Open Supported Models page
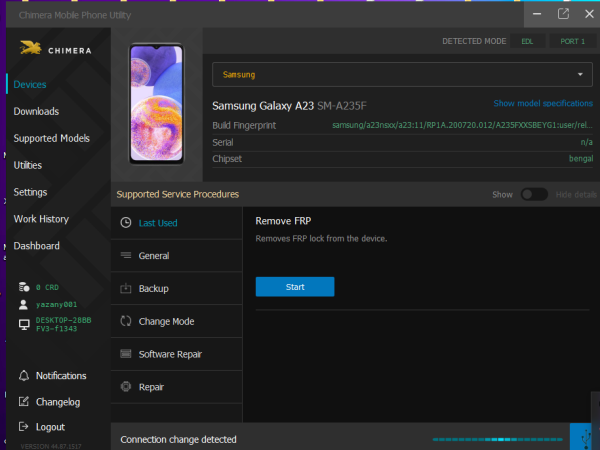This screenshot has height=450, width=600. (52, 138)
